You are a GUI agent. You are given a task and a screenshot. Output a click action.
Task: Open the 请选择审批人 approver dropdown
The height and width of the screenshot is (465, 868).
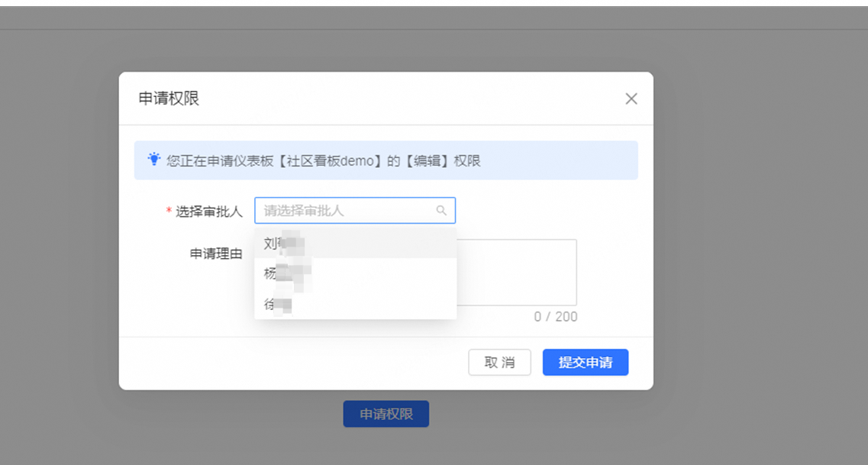[x=347, y=211]
